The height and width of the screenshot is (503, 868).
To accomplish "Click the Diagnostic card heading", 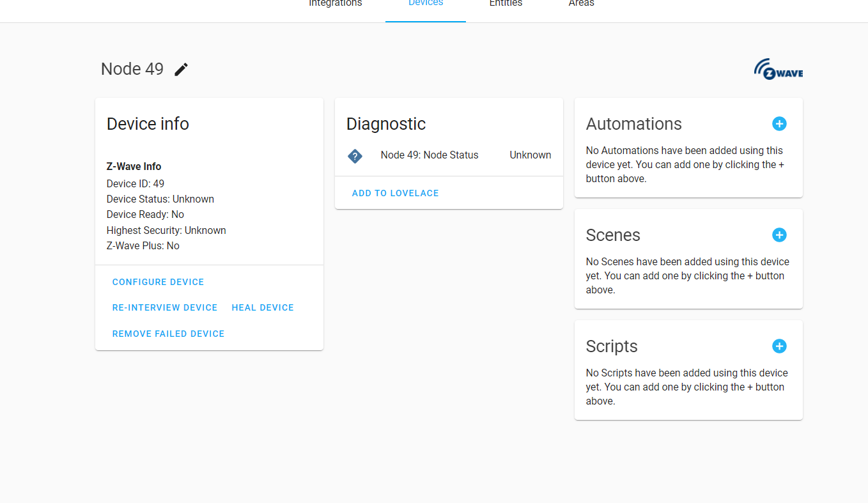I will click(x=386, y=124).
